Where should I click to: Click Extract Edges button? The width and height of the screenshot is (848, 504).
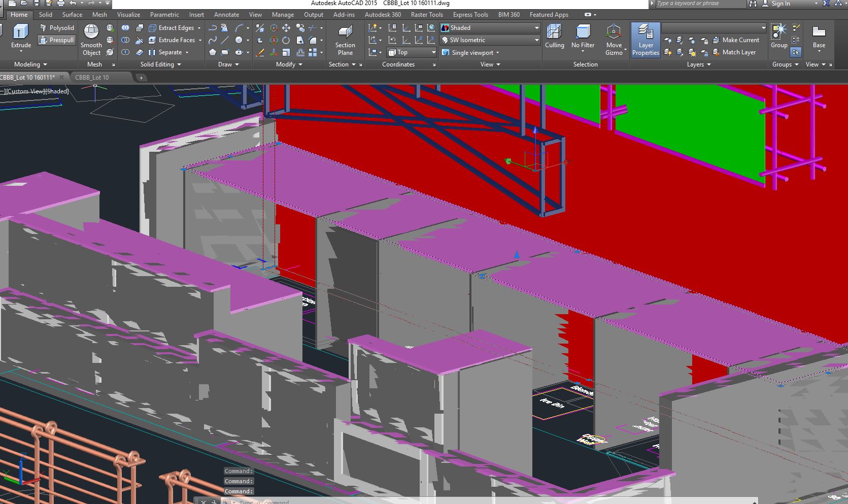pyautogui.click(x=172, y=28)
